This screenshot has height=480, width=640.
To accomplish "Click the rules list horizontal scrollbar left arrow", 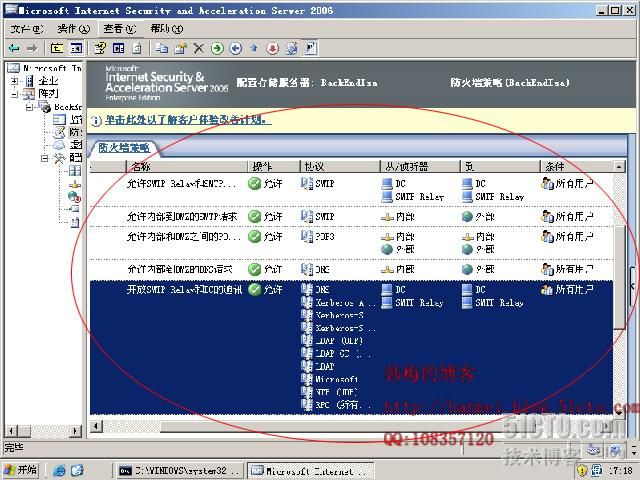I will point(96,426).
